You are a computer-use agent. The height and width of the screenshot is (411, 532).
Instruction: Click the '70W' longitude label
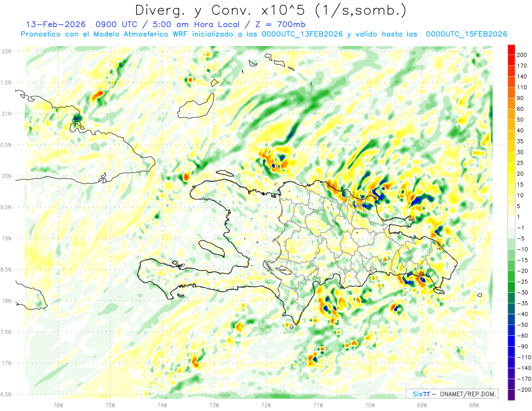coord(370,405)
